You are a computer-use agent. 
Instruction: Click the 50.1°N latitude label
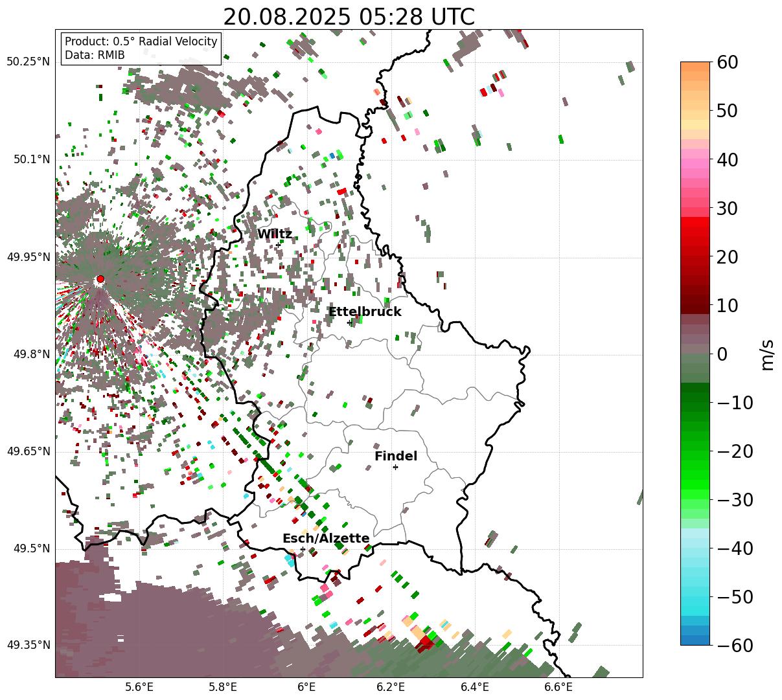pos(31,159)
